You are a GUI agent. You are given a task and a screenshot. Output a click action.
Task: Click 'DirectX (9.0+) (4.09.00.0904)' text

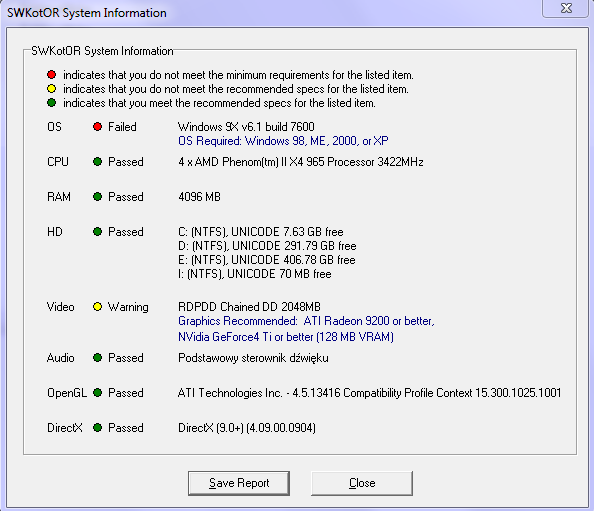pos(247,428)
